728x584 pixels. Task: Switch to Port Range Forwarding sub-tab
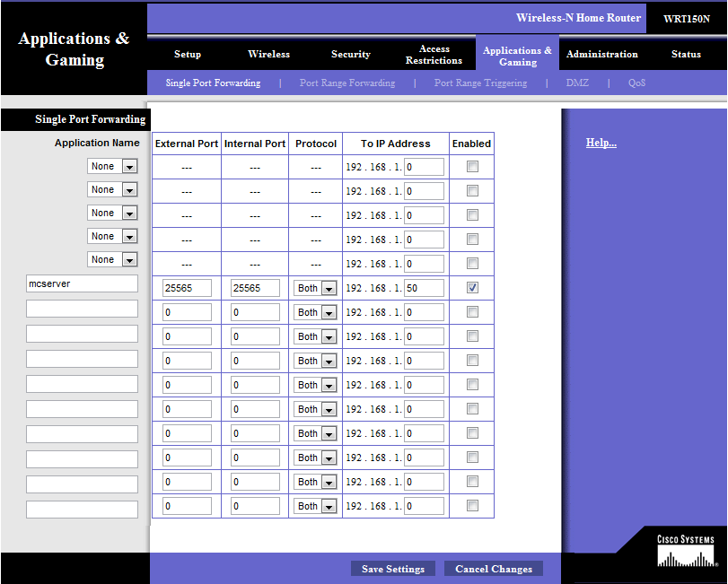click(x=347, y=83)
